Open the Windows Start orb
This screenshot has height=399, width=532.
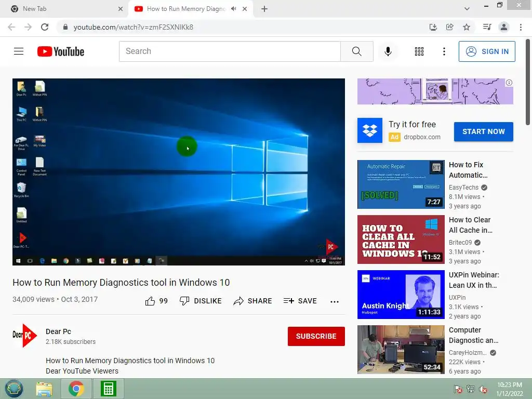14,389
